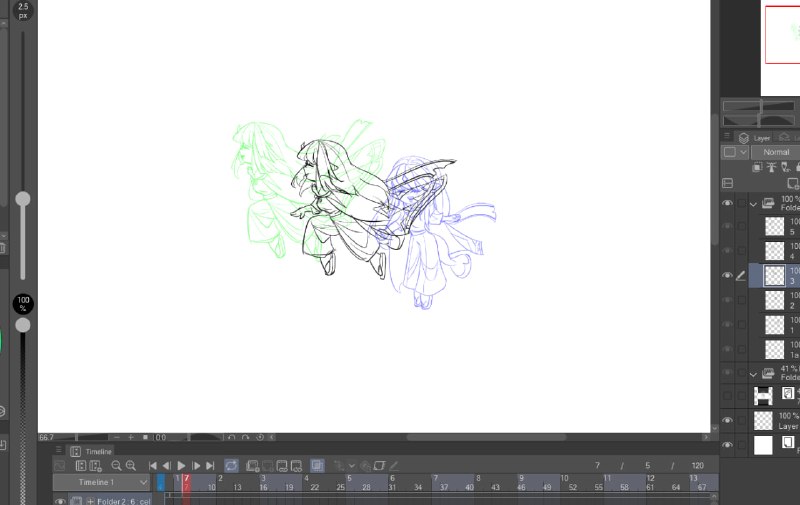Select cel layer 2 thumbnail

[774, 300]
